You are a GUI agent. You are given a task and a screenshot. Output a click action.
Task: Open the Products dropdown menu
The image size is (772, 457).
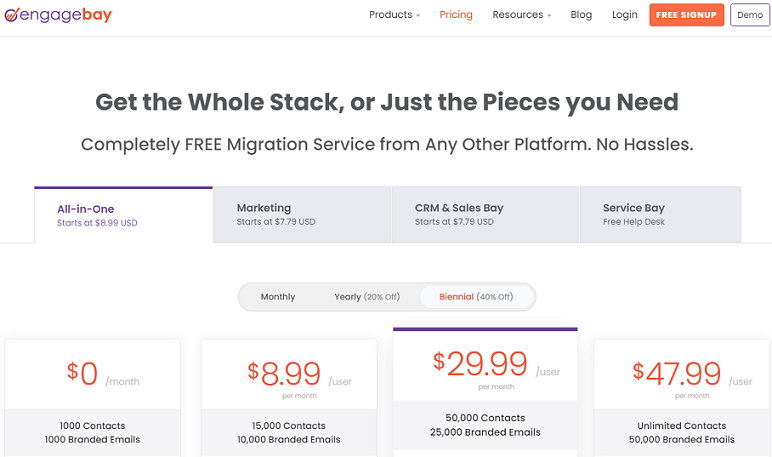click(394, 15)
